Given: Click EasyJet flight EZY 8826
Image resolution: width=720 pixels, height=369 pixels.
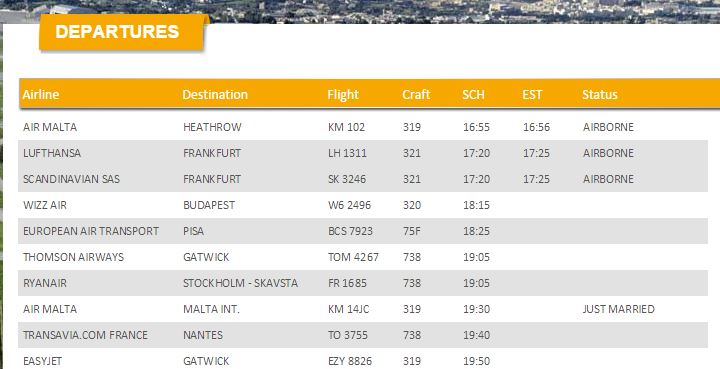Looking at the screenshot, I should pyautogui.click(x=350, y=361).
